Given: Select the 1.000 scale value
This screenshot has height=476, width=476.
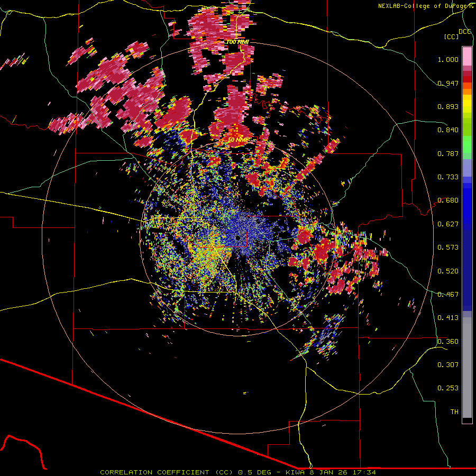Looking at the screenshot, I should [x=448, y=59].
